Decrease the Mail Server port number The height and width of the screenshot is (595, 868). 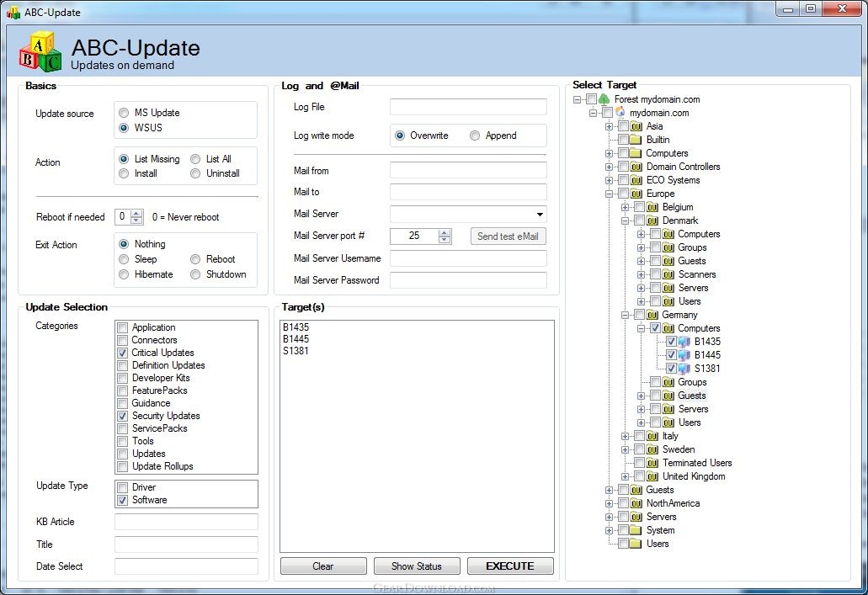pyautogui.click(x=444, y=240)
